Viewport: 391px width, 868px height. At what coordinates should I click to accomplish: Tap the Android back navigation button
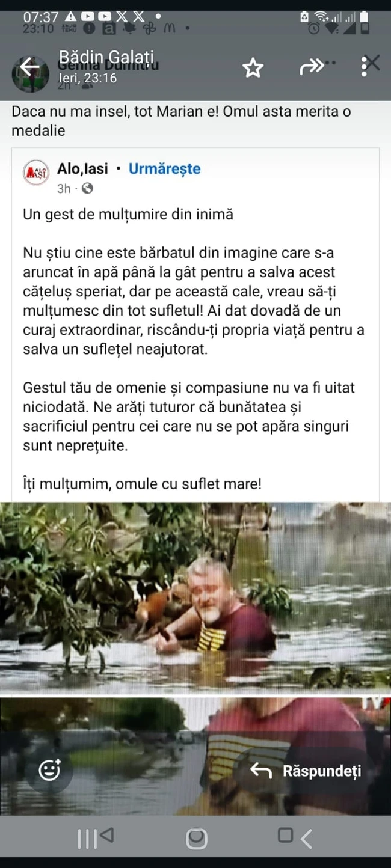tap(306, 839)
